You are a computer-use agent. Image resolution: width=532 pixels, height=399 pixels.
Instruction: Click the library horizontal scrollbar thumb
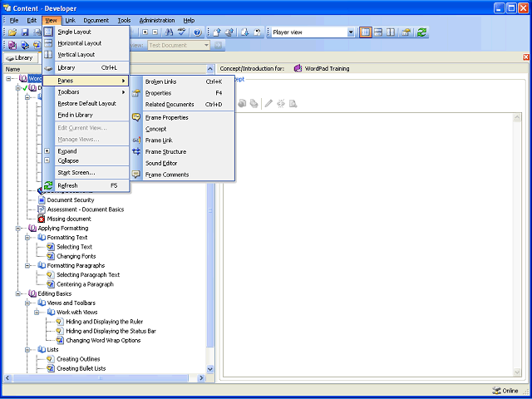tap(100, 377)
